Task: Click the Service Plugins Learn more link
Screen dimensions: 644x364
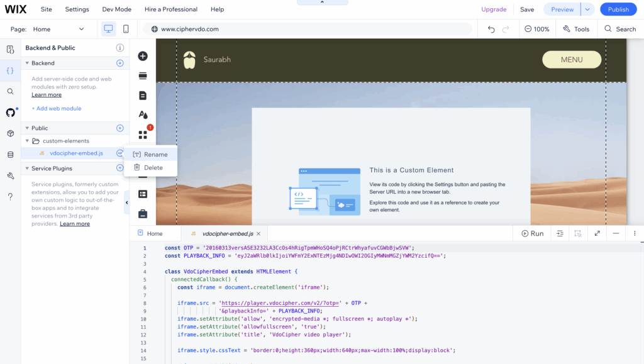Action: (x=75, y=224)
